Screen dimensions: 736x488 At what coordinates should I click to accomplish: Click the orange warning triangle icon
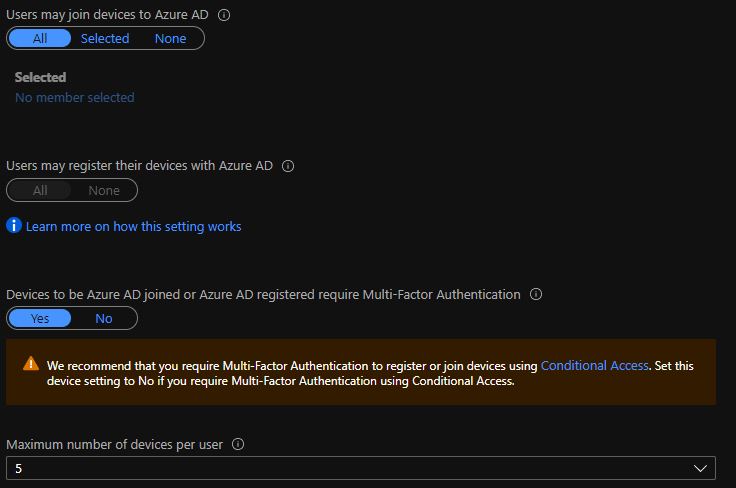point(31,364)
